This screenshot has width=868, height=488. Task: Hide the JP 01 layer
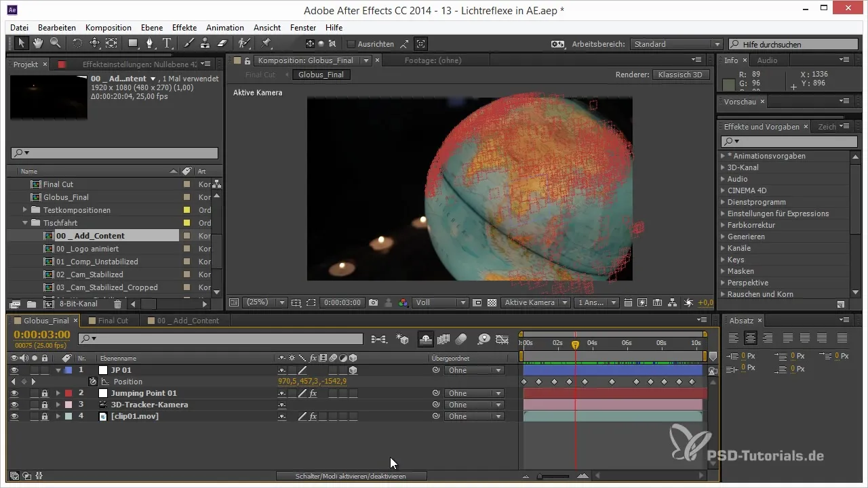click(14, 370)
